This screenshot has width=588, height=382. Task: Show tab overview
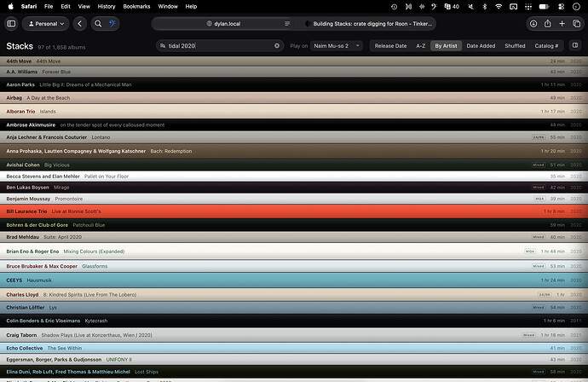click(x=576, y=24)
